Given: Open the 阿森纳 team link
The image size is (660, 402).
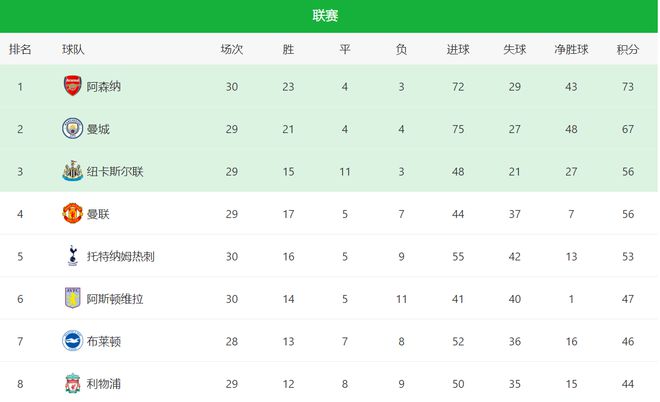Looking at the screenshot, I should point(104,87).
